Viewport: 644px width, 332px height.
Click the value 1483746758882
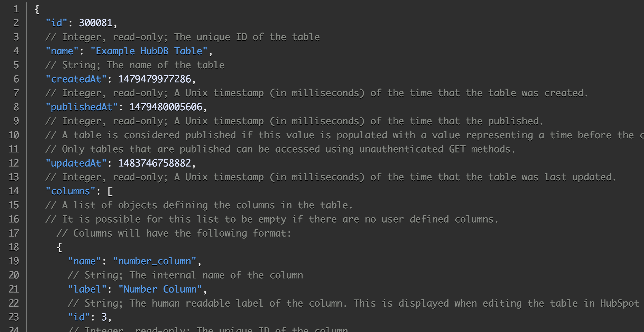(x=154, y=163)
